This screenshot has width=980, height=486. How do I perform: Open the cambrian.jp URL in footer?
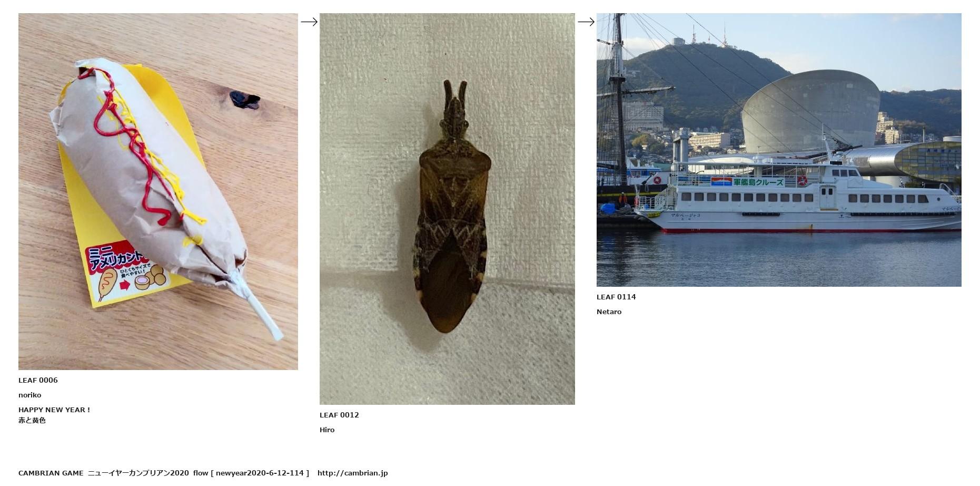pos(352,473)
